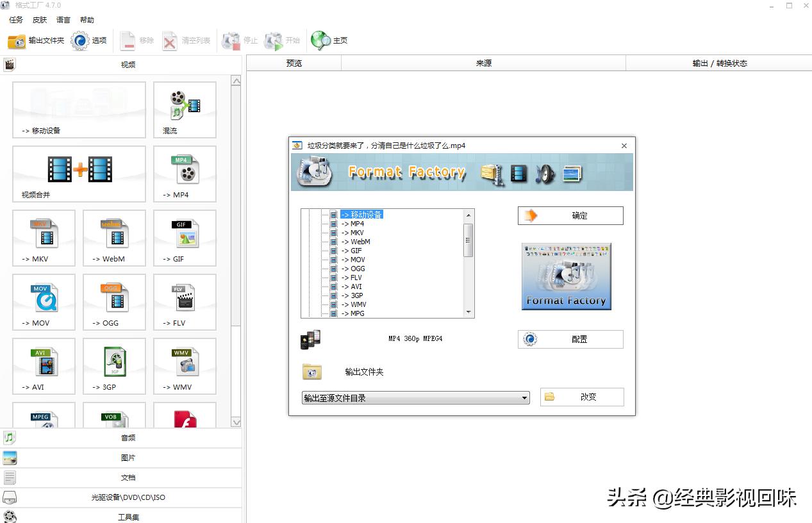Select '-> OGG' in dialog tree
Screen dimensions: 812x523
point(352,269)
